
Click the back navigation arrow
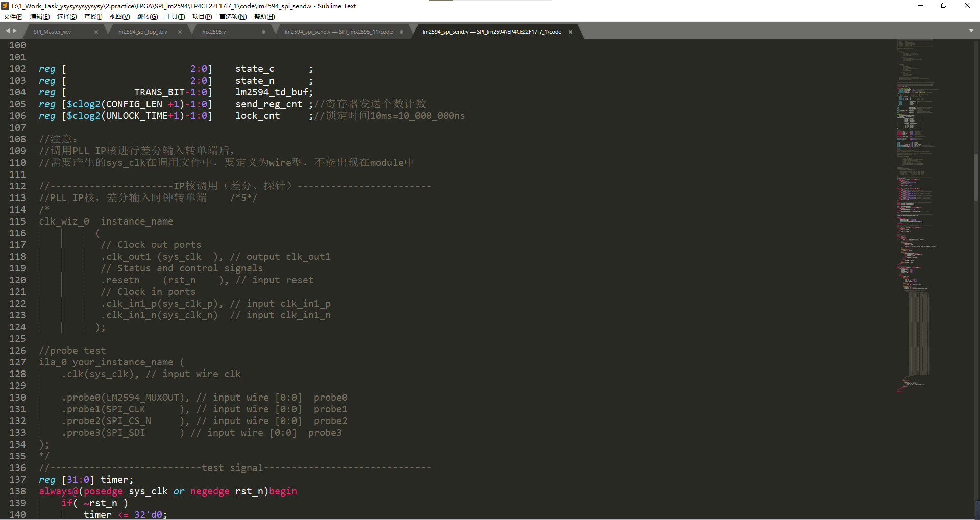point(7,31)
